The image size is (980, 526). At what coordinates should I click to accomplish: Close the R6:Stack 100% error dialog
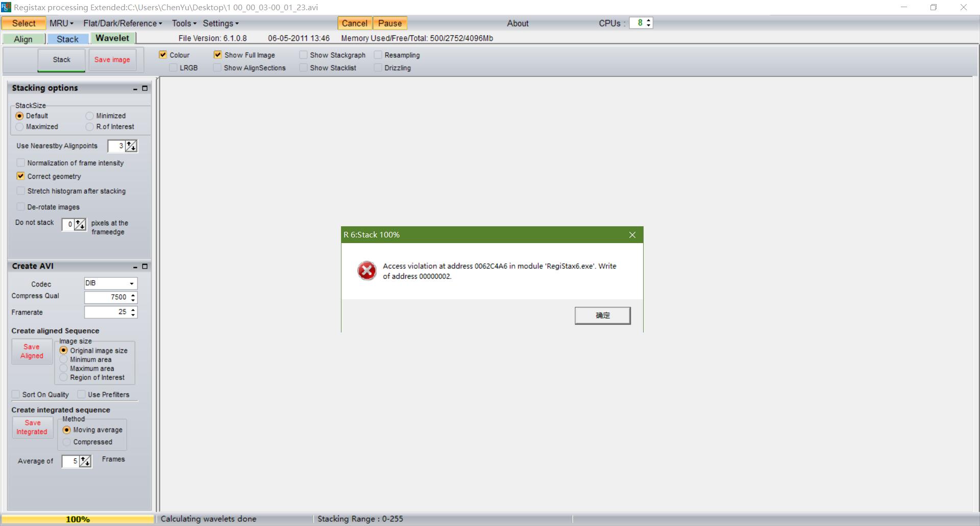632,235
